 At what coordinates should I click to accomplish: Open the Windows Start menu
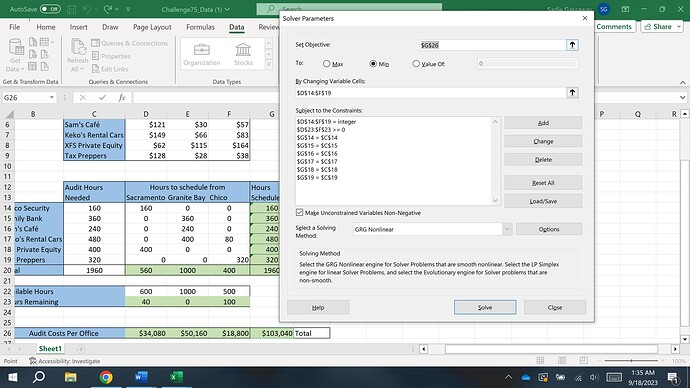click(x=13, y=377)
